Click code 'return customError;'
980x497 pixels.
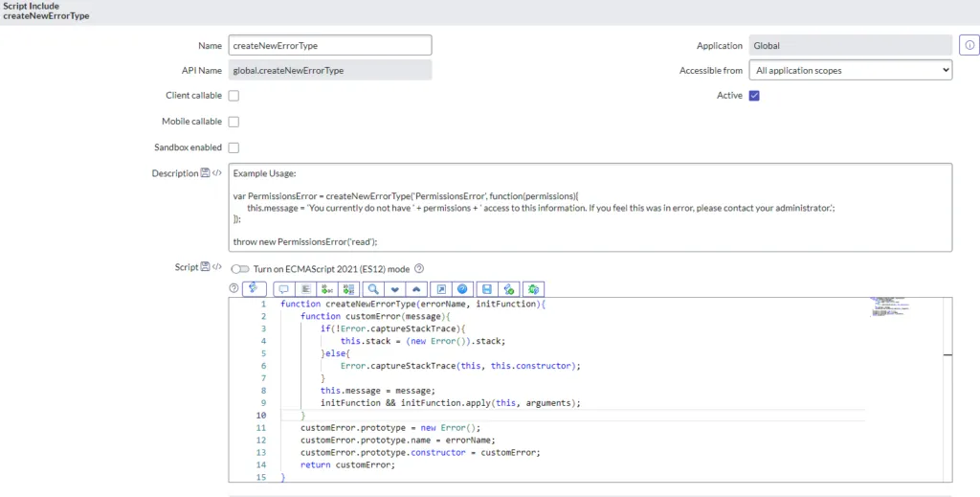pyautogui.click(x=348, y=465)
